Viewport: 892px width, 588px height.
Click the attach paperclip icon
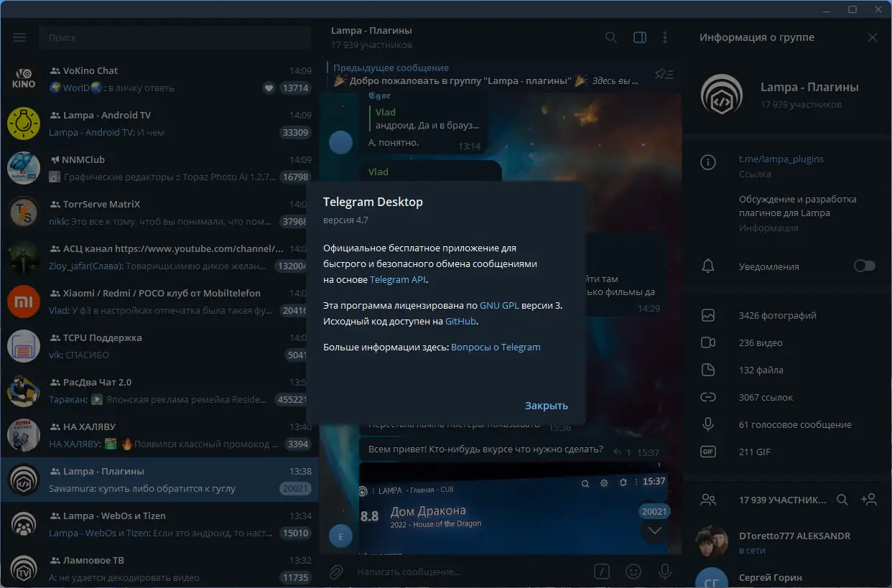pyautogui.click(x=335, y=571)
